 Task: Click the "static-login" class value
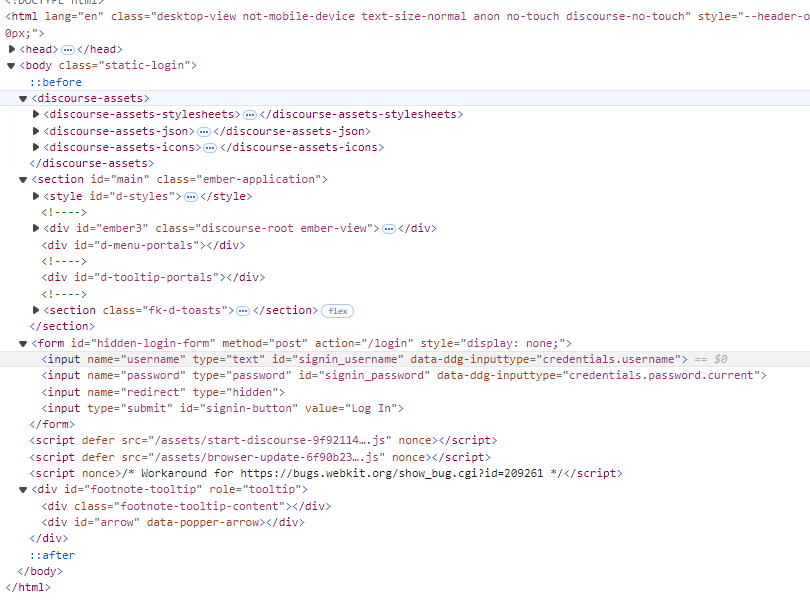144,66
